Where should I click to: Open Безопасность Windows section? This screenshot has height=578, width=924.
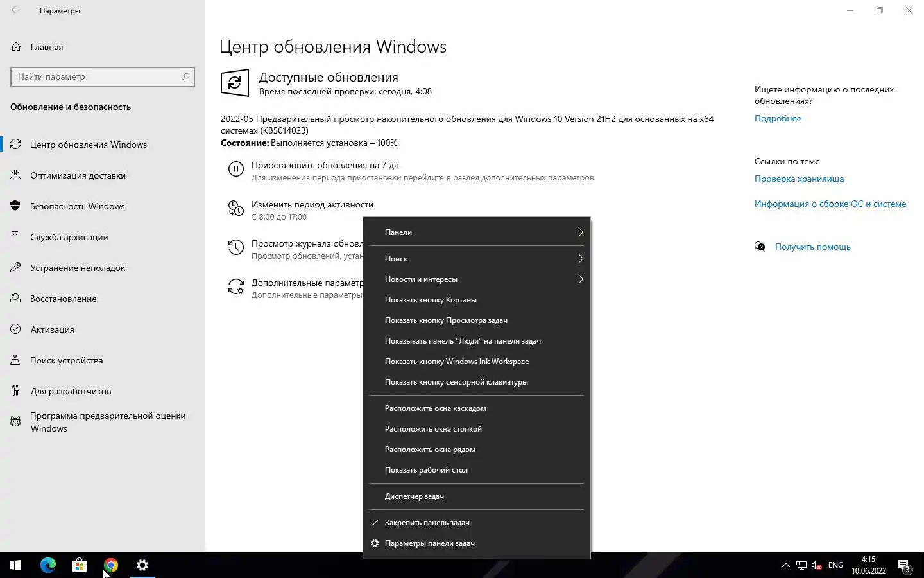tap(103, 206)
